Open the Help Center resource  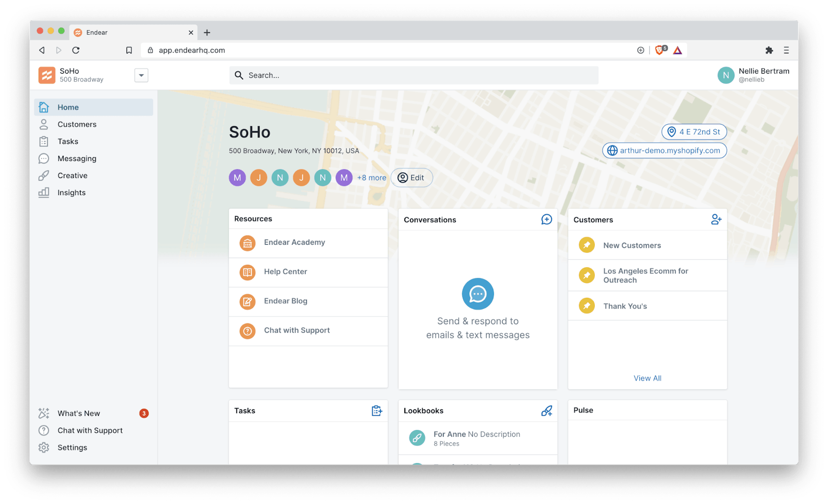[x=308, y=272]
